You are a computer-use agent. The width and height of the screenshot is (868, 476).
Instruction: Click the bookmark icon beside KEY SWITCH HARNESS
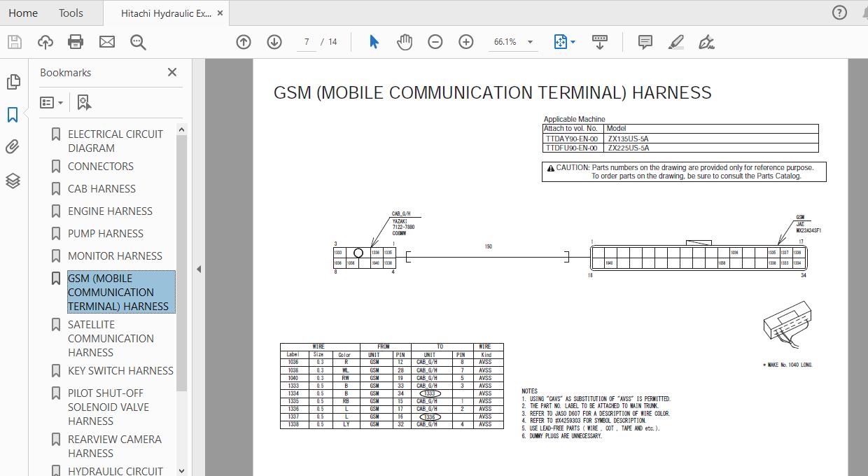pyautogui.click(x=57, y=370)
